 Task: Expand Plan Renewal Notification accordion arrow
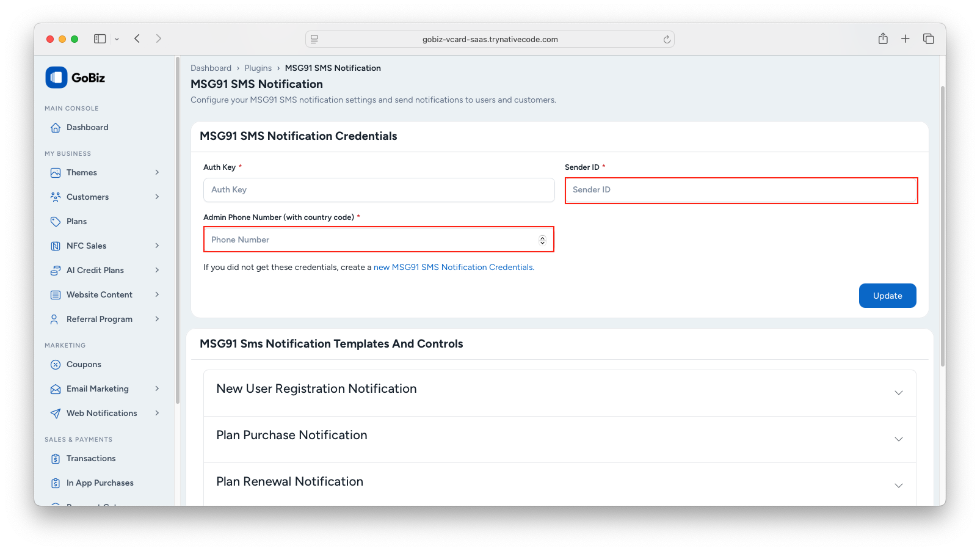coord(899,486)
